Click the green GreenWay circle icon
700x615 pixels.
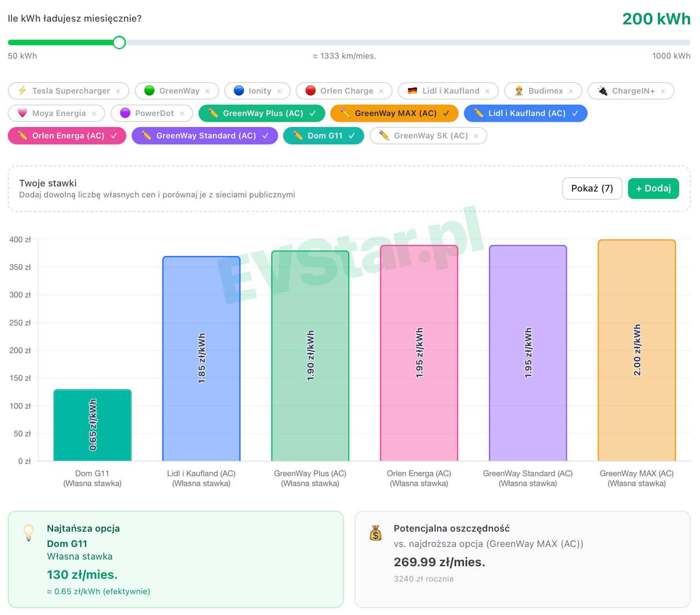tap(149, 91)
